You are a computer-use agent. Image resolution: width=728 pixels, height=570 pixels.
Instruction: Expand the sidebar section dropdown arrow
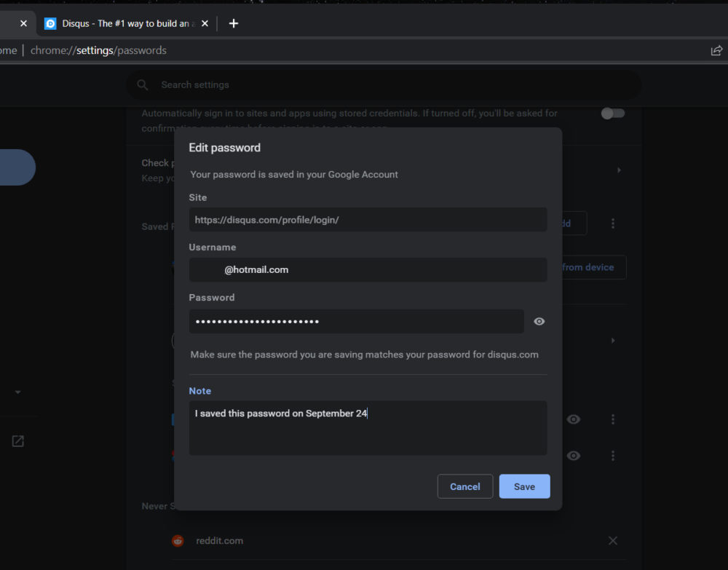(17, 392)
